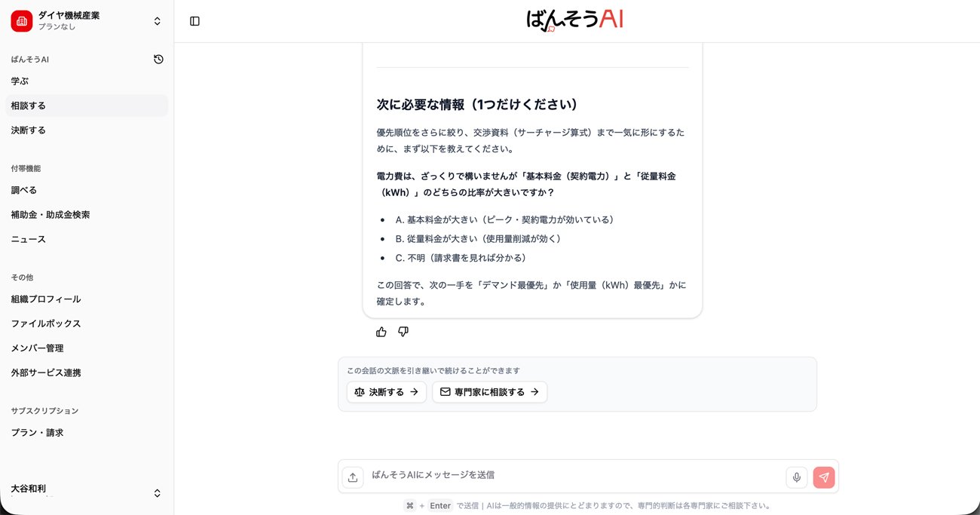The image size is (980, 515).
Task: Expand the 大谷和利 user account menu
Action: 157,493
